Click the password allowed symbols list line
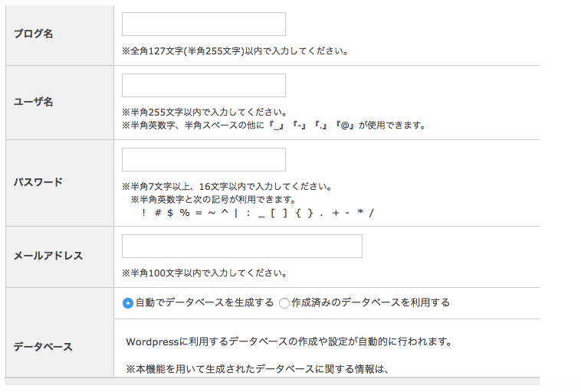The image size is (581, 392). (258, 213)
